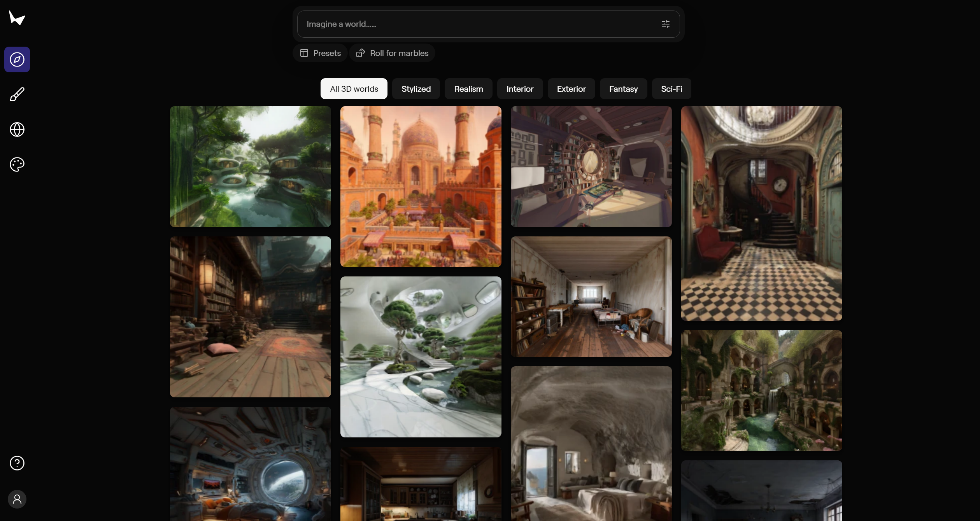Screen dimensions: 980x521
Task: Select the Fantasy category
Action: (623, 89)
